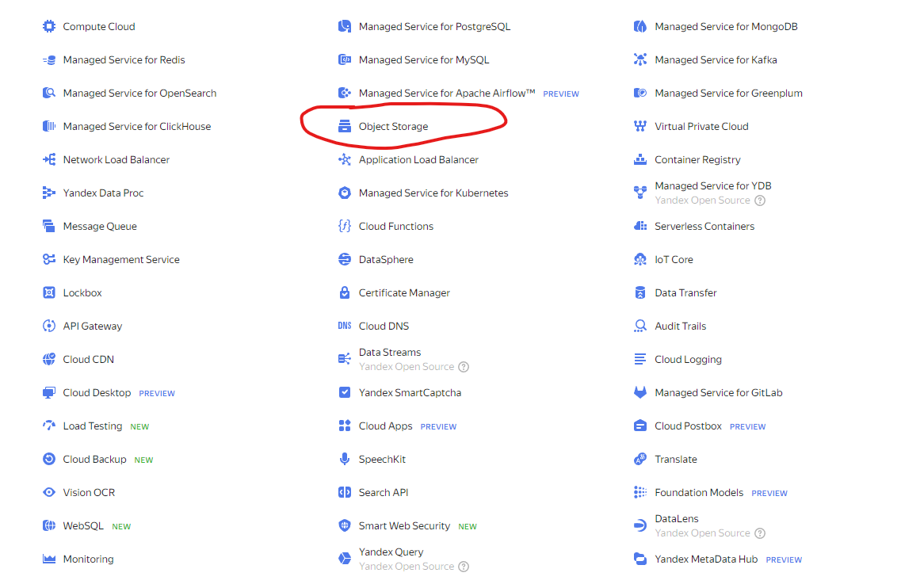Click the DataSphere icon

(345, 260)
